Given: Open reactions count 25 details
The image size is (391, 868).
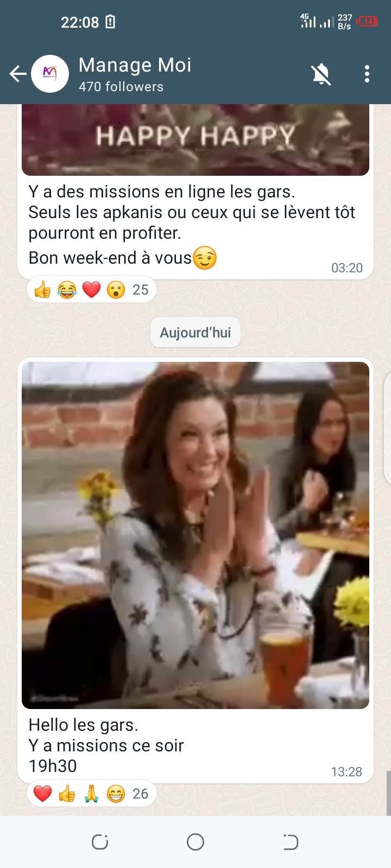Looking at the screenshot, I should click(x=140, y=290).
